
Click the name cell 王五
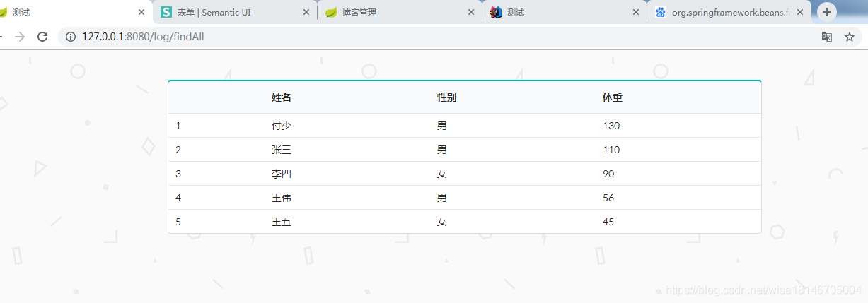click(282, 222)
